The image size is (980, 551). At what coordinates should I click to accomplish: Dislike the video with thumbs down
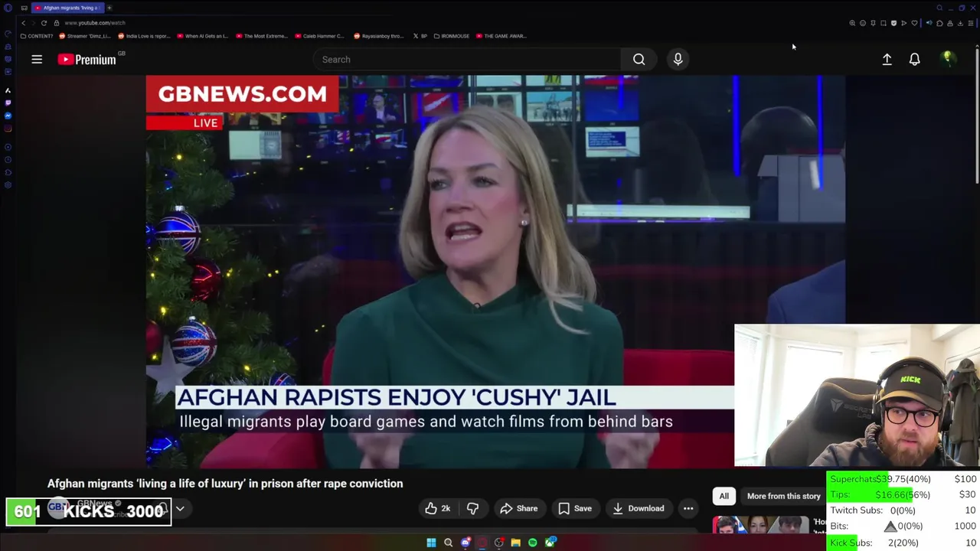pos(472,508)
